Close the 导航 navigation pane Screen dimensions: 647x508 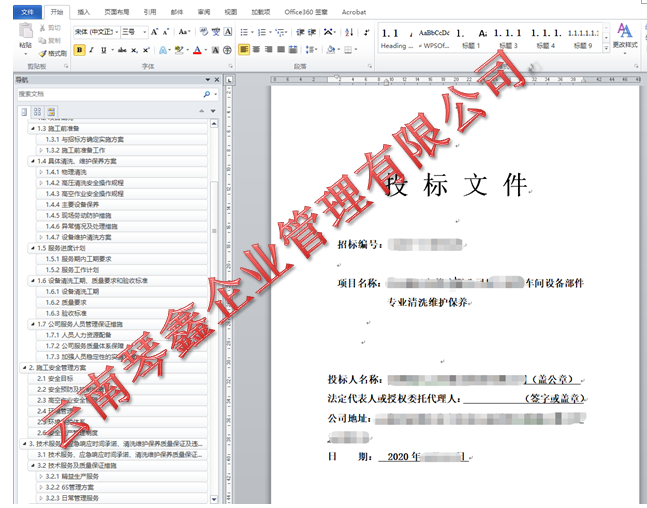[217, 80]
